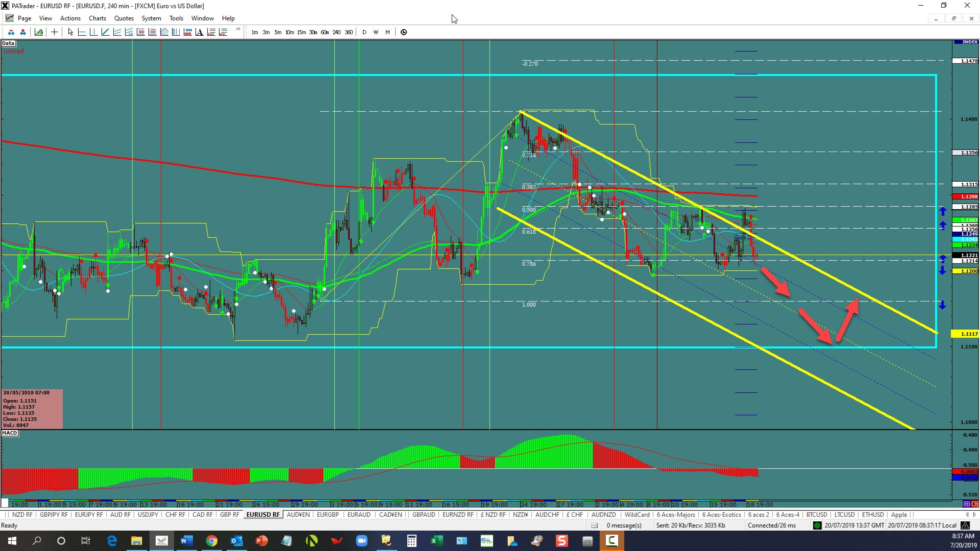Viewport: 980px width, 551px height.
Task: Switch to the GBPJPY RF page tab
Action: pyautogui.click(x=54, y=515)
